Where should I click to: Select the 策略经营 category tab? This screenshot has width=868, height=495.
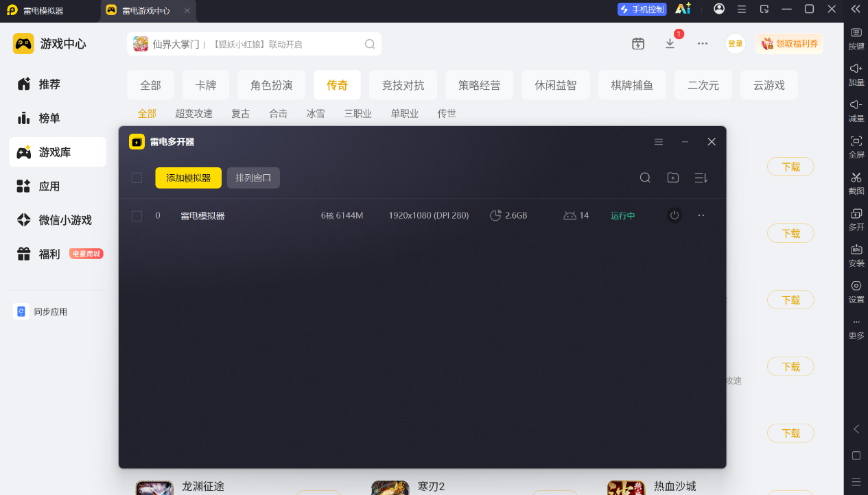pos(480,85)
